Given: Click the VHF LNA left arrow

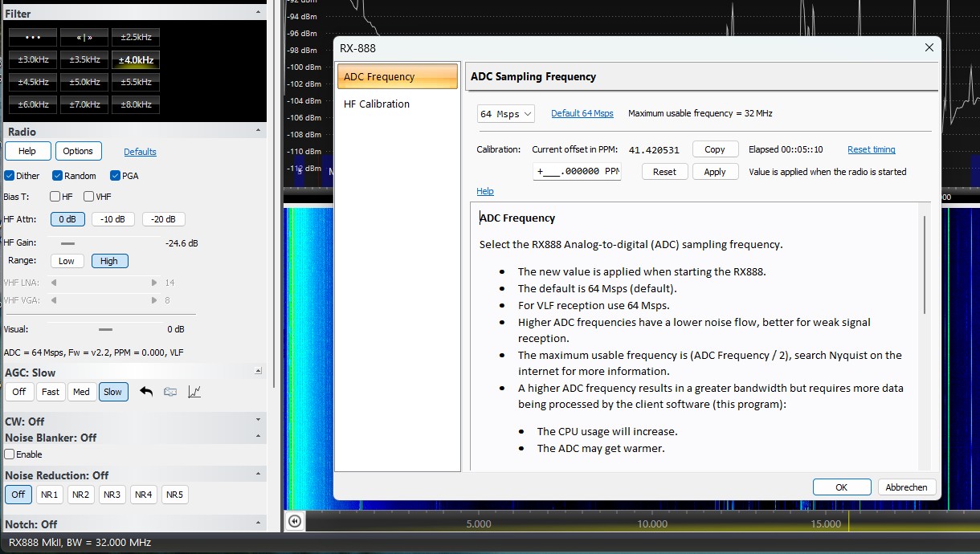Looking at the screenshot, I should [x=54, y=283].
